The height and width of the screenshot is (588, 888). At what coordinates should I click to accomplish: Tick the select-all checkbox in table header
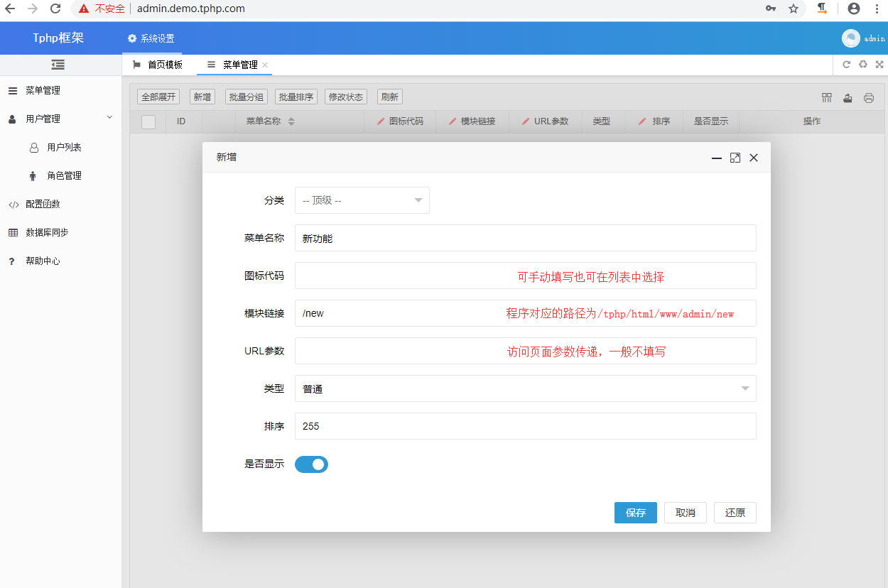[148, 121]
